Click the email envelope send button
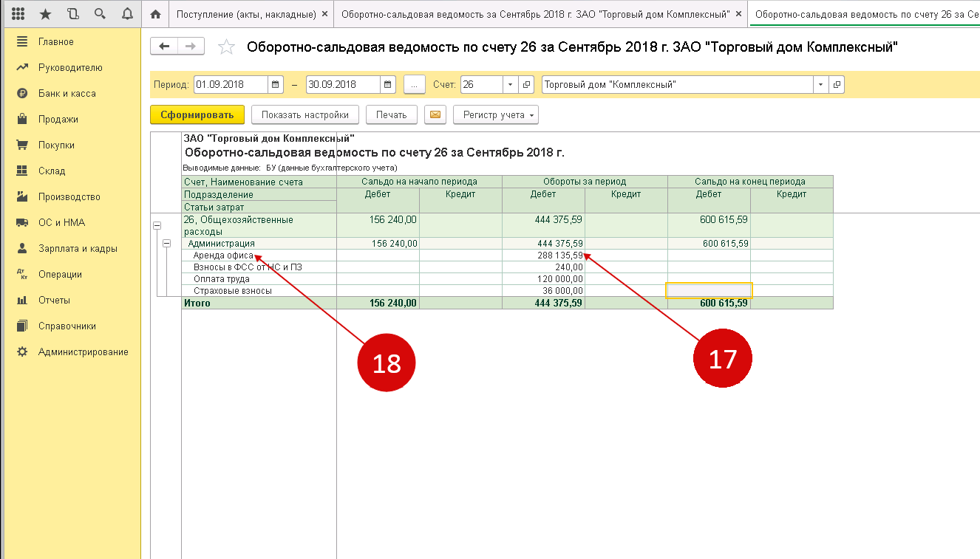 [x=435, y=115]
